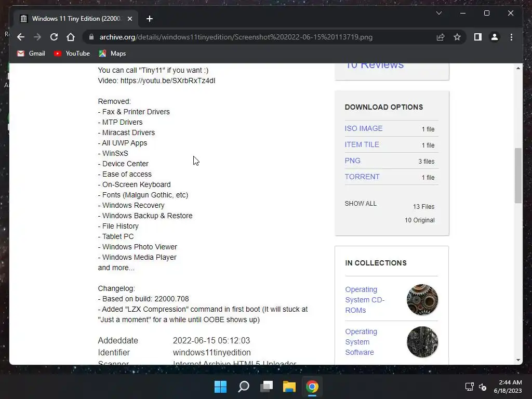Open YouTube bookmark
Image resolution: width=532 pixels, height=399 pixels.
(72, 54)
